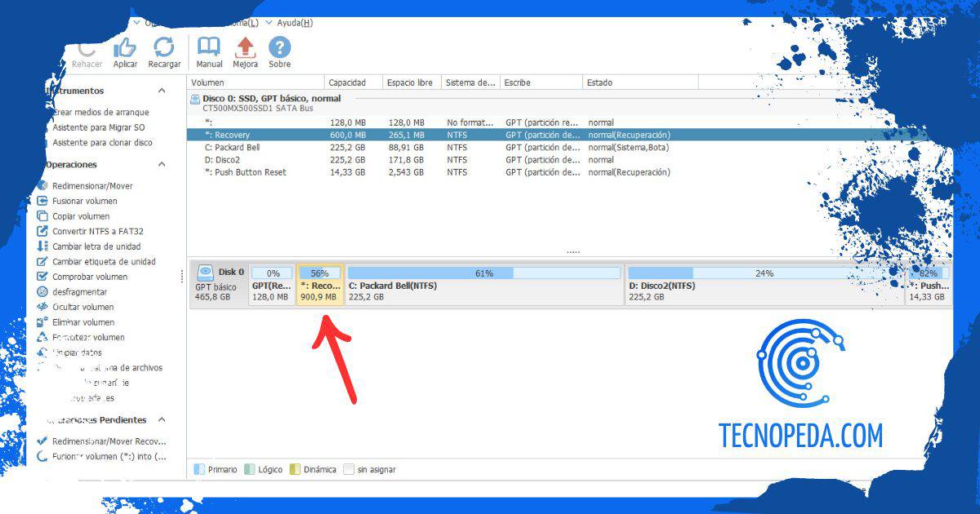The image size is (980, 514).
Task: Click the Espacio libre column header
Action: 412,82
